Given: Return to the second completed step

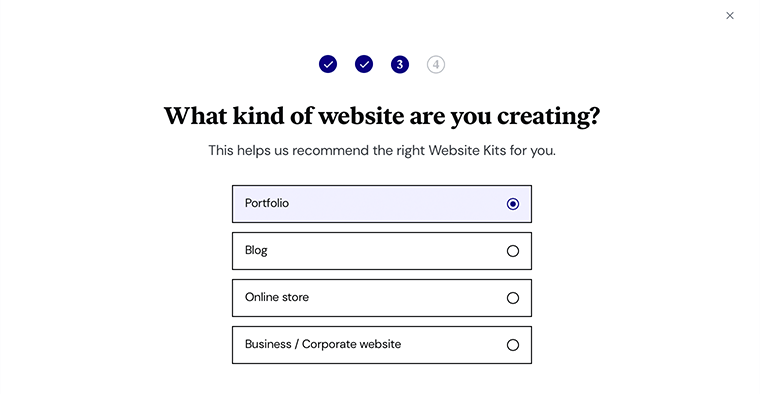Looking at the screenshot, I should pos(364,64).
